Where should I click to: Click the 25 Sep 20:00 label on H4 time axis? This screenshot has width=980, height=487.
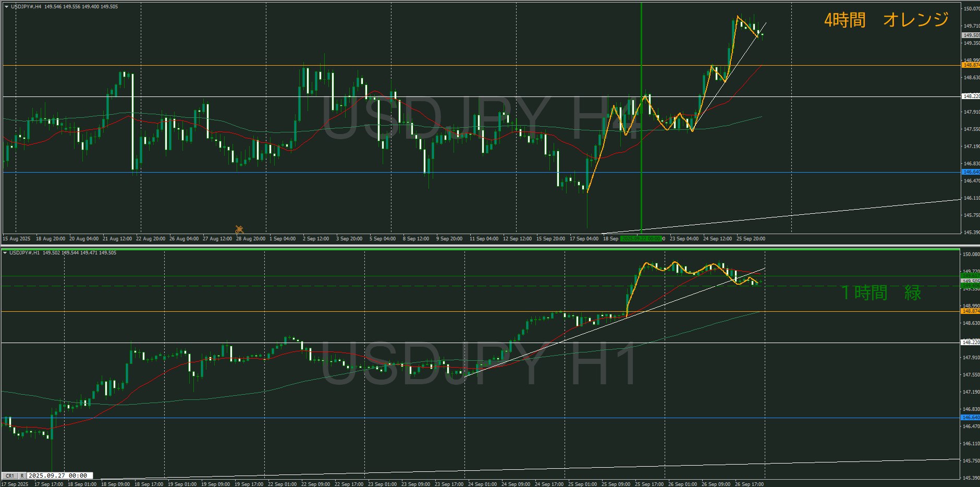coord(751,239)
